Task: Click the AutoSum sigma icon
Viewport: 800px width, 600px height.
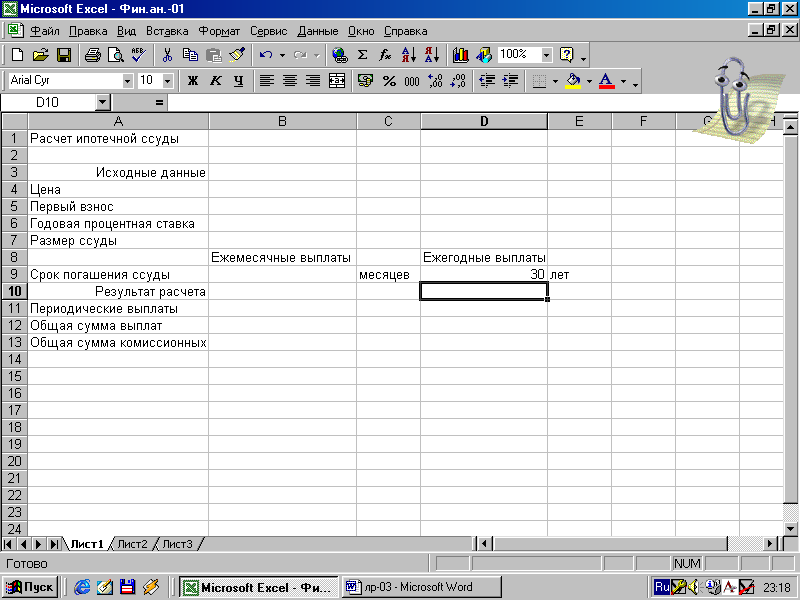Action: (x=362, y=55)
